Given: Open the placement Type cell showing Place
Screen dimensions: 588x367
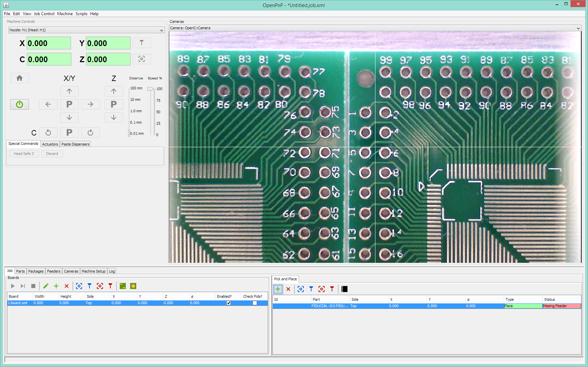Looking at the screenshot, I should click(x=523, y=306).
